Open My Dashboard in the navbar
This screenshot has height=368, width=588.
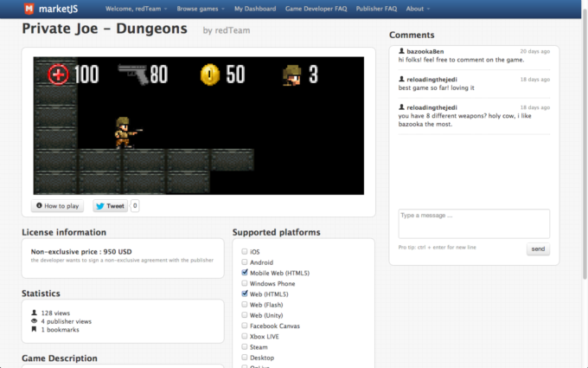coord(255,9)
